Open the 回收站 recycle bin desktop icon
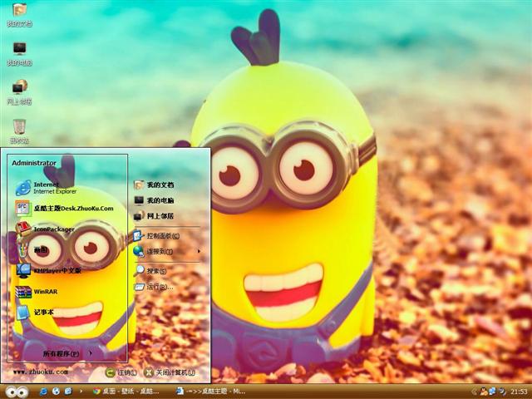532x399 pixels. coord(19,130)
